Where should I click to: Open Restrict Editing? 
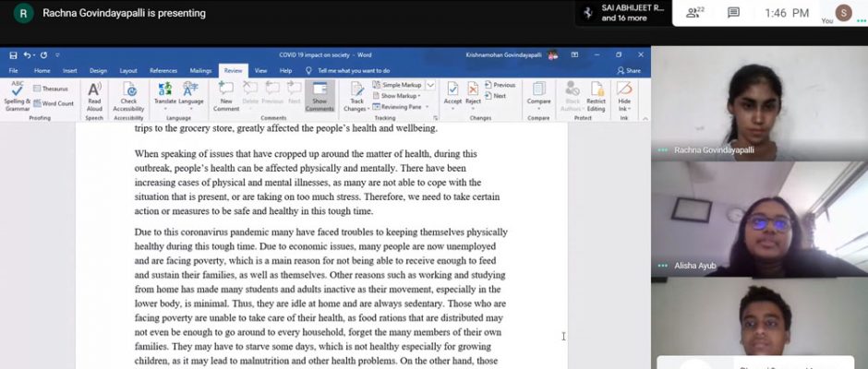tap(597, 96)
